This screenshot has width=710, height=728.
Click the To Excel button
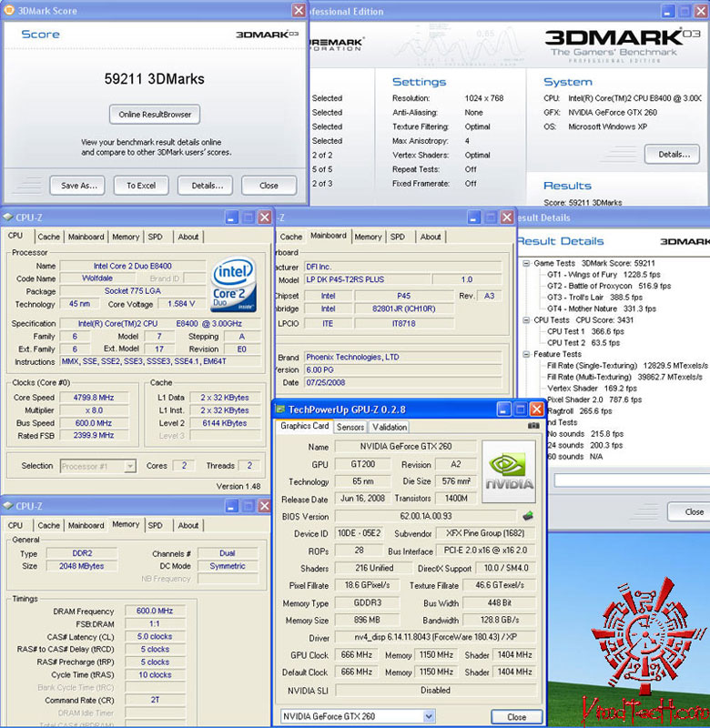pos(141,186)
